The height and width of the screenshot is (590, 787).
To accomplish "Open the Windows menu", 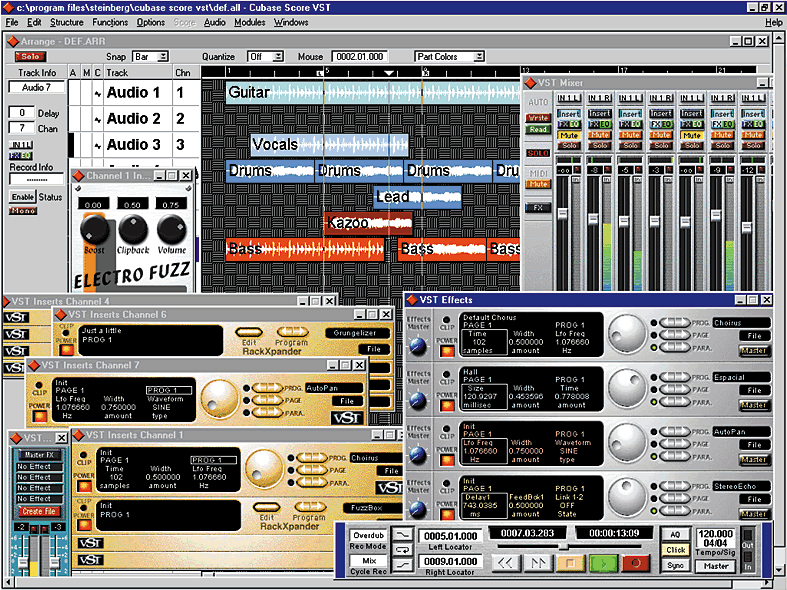I will [291, 23].
